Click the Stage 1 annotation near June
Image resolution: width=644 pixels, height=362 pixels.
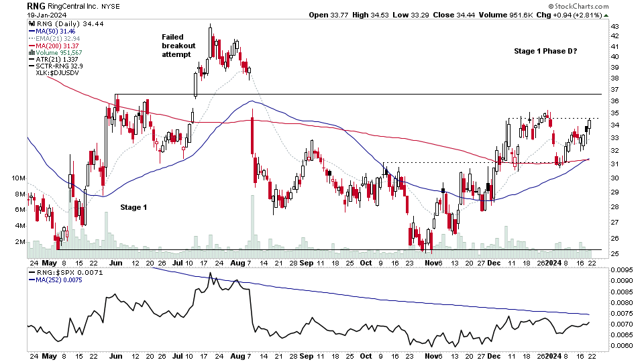tap(133, 207)
